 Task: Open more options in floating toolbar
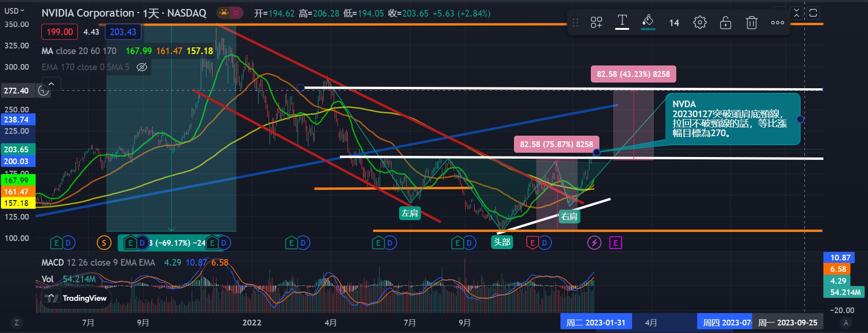click(777, 22)
